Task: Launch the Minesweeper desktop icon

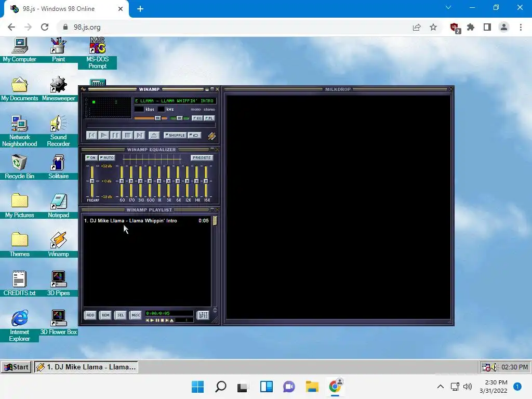Action: click(x=58, y=89)
